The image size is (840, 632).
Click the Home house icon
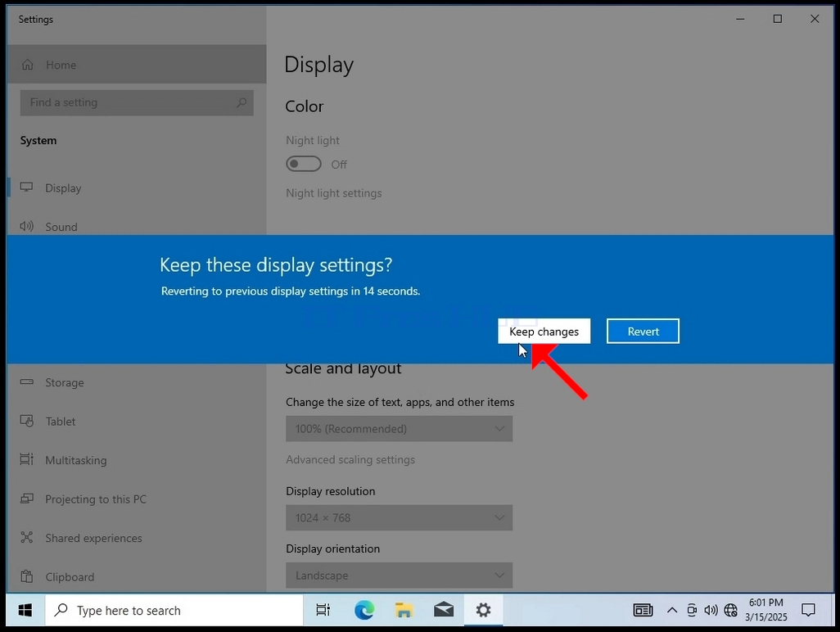coord(27,65)
